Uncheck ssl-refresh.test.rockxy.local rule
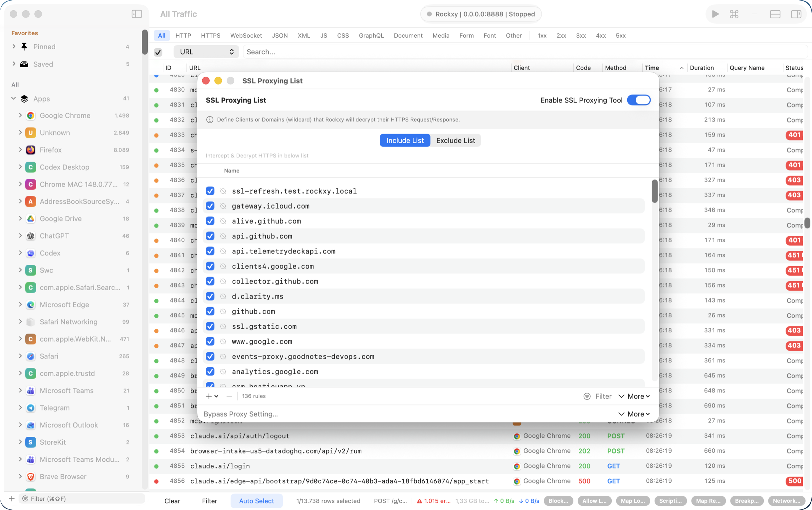Screen dimensions: 812x510 [210, 191]
